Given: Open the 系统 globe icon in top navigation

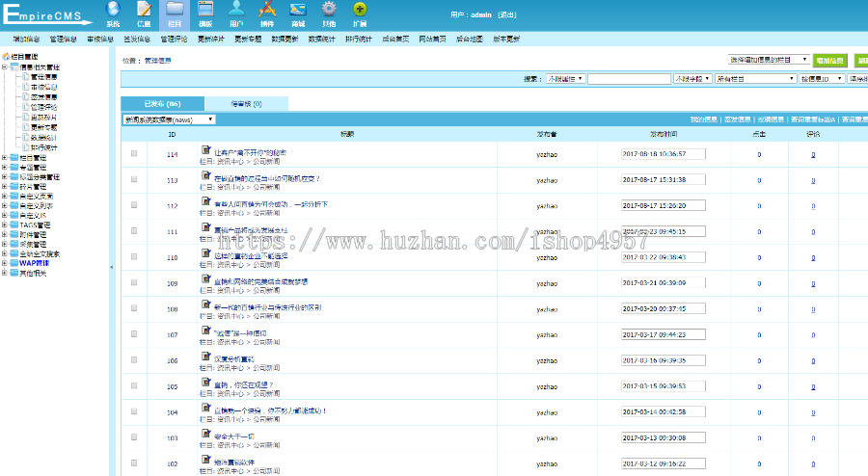Looking at the screenshot, I should point(113,9).
